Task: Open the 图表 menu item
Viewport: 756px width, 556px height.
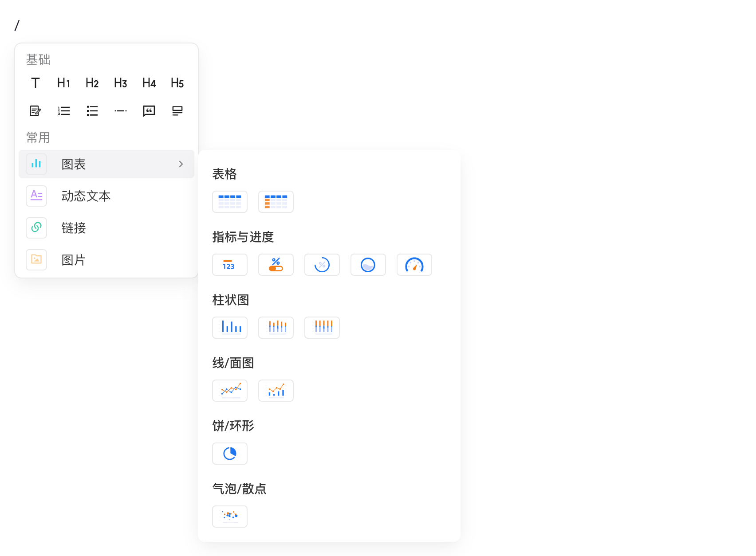Action: click(106, 164)
